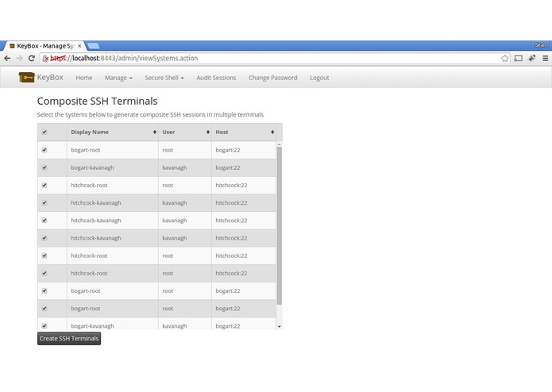The image size is (552, 392).
Task: Click the Create SSH Terminals button
Action: tap(69, 339)
